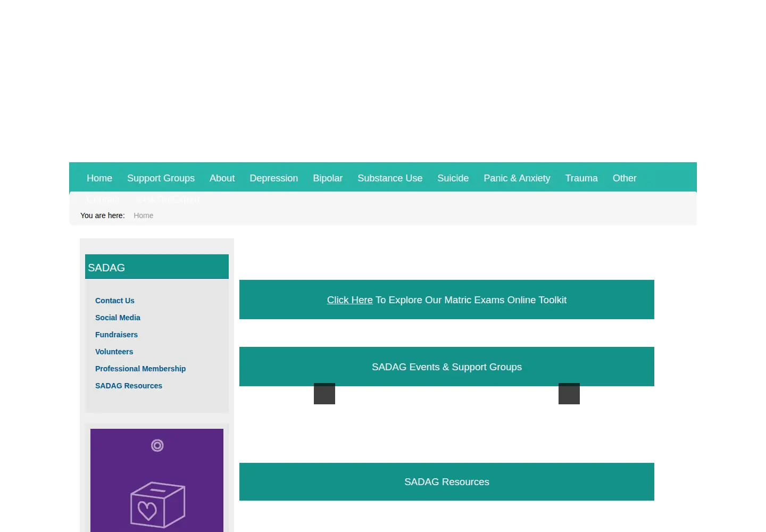This screenshot has height=532, width=766.
Task: Click the SADAG Events & Support Groups banner
Action: click(x=447, y=367)
